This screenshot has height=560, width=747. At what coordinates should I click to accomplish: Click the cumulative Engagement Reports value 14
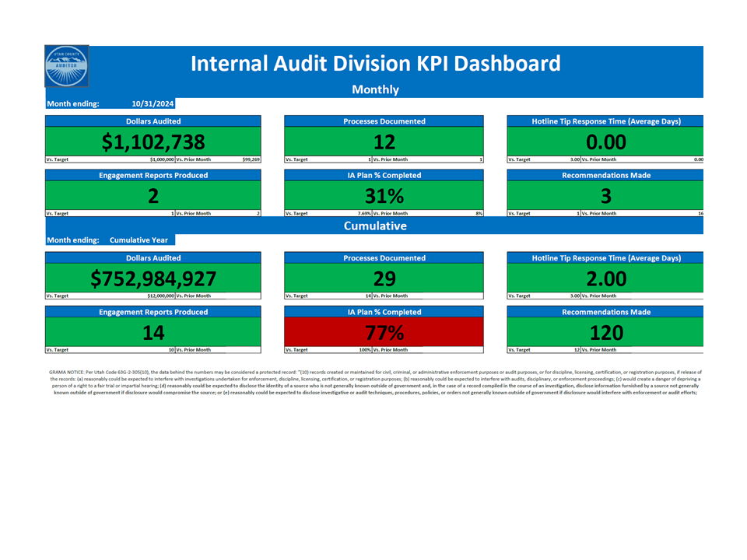[153, 332]
